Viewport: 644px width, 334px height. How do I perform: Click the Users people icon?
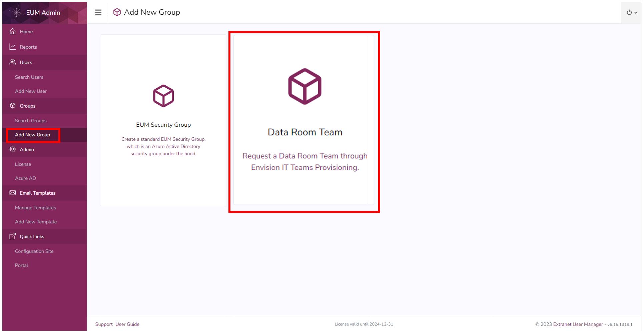[13, 62]
